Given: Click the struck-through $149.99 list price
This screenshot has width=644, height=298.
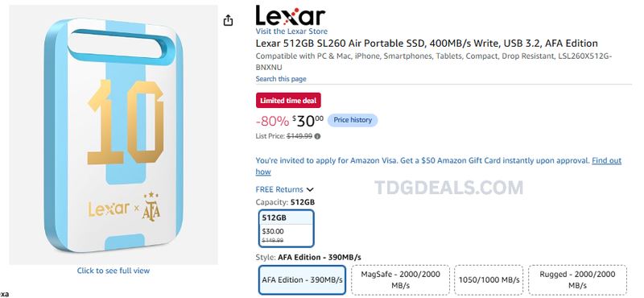Looking at the screenshot, I should [299, 136].
